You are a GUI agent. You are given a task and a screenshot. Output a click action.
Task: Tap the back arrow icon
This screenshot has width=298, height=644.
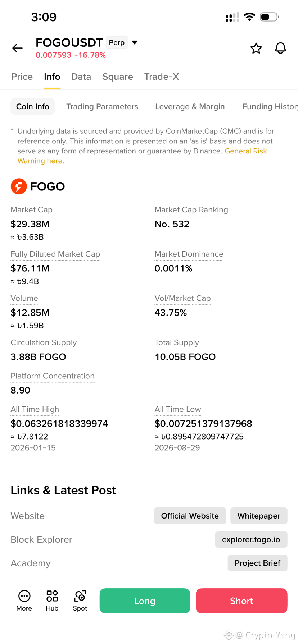pyautogui.click(x=17, y=48)
